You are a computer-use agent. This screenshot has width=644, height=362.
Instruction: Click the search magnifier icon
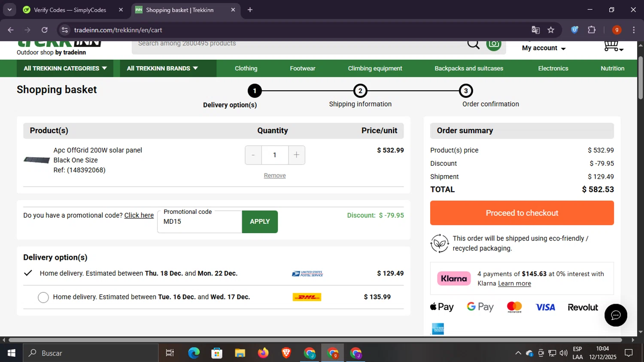[473, 44]
